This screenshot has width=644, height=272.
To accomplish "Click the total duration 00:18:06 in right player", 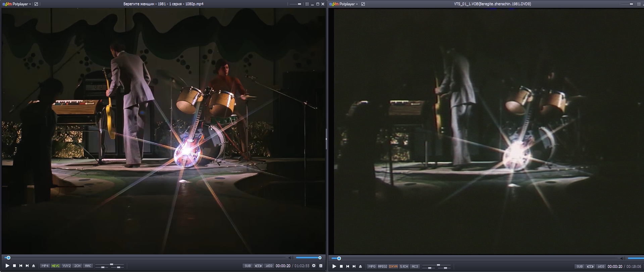I will (x=634, y=266).
